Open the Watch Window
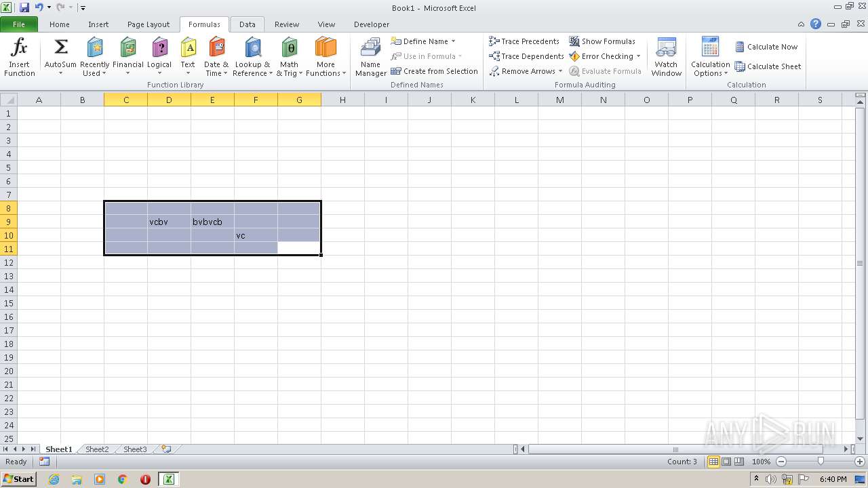The height and width of the screenshot is (488, 868). [x=667, y=58]
